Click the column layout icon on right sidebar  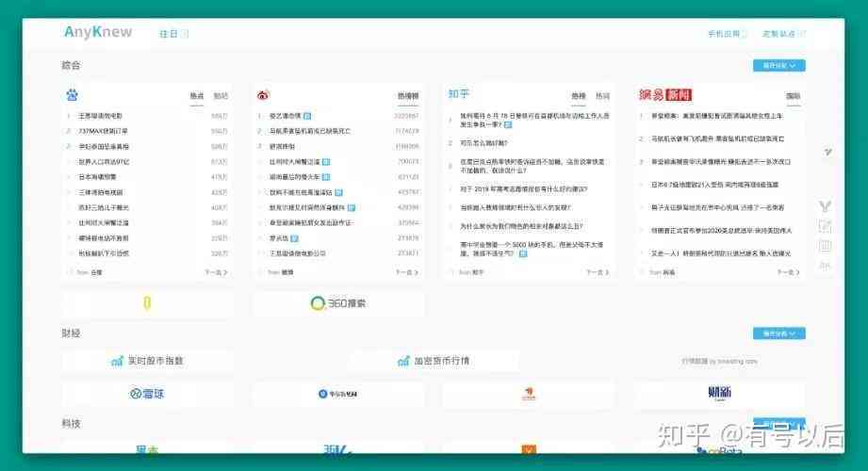coord(825,246)
